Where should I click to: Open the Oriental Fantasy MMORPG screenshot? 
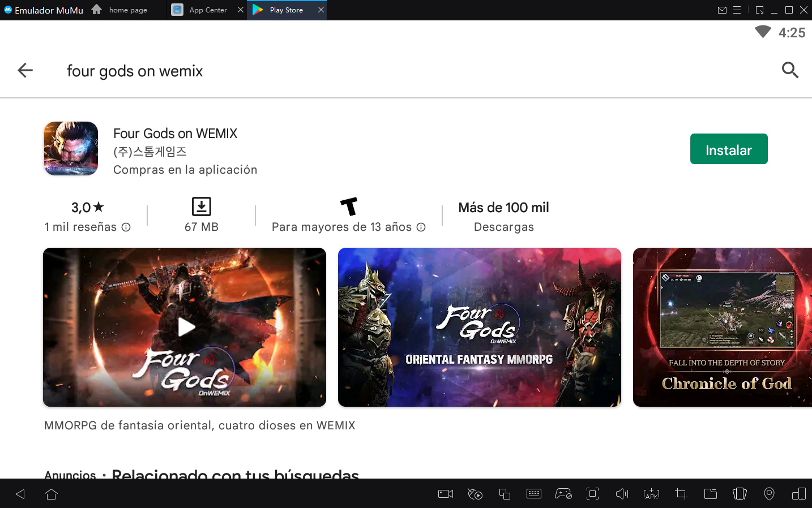pyautogui.click(x=479, y=327)
